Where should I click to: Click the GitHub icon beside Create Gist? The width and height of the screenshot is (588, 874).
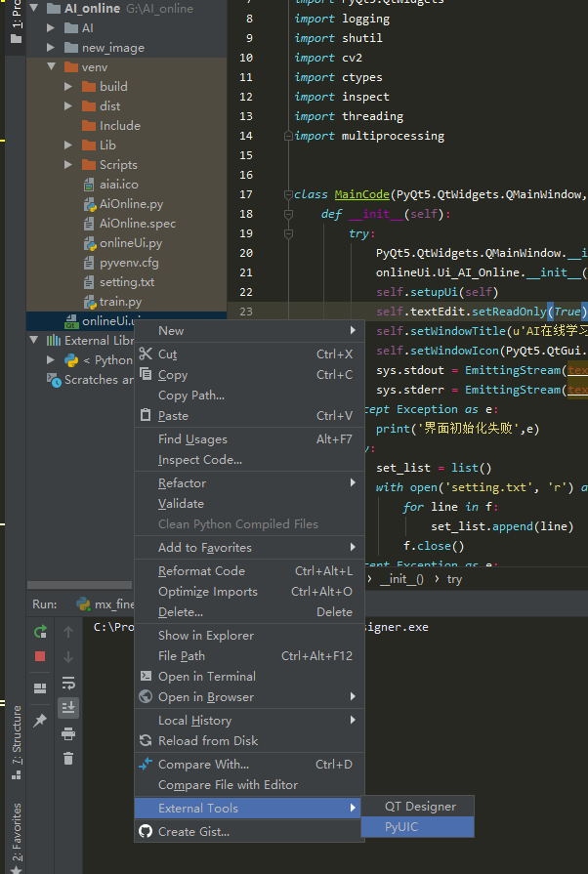click(x=146, y=831)
